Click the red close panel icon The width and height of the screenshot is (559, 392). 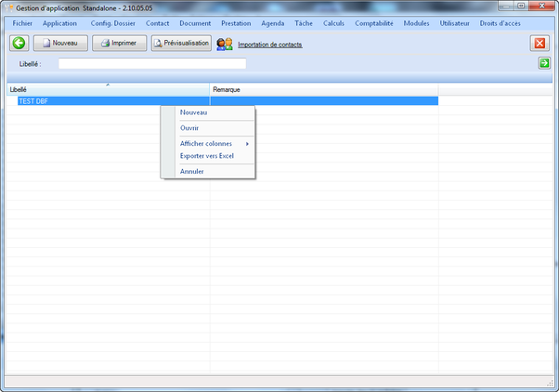(x=539, y=44)
